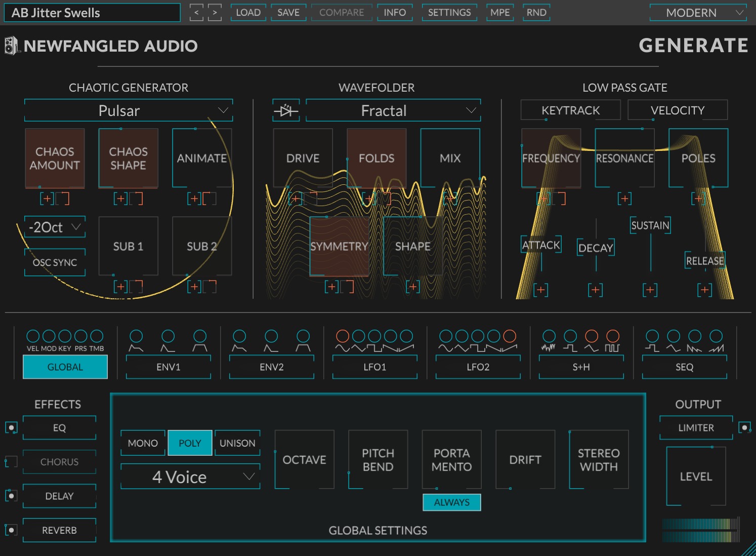
Task: Select the TMB timbre modulation source circle
Action: coord(97,336)
